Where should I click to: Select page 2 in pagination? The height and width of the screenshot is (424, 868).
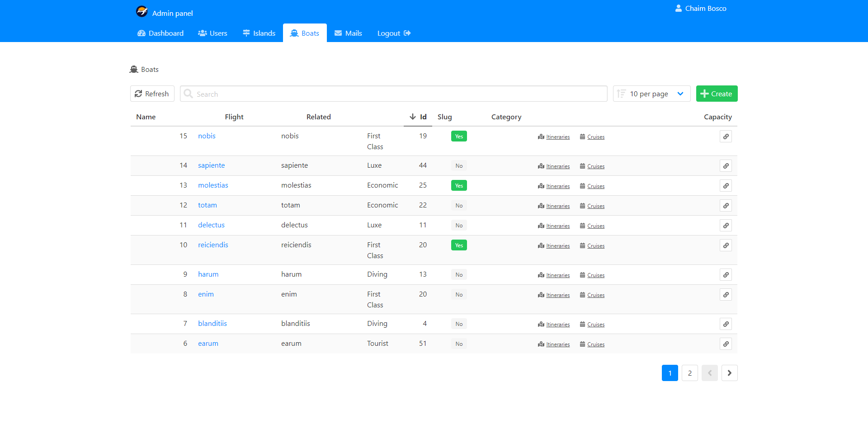pos(689,373)
